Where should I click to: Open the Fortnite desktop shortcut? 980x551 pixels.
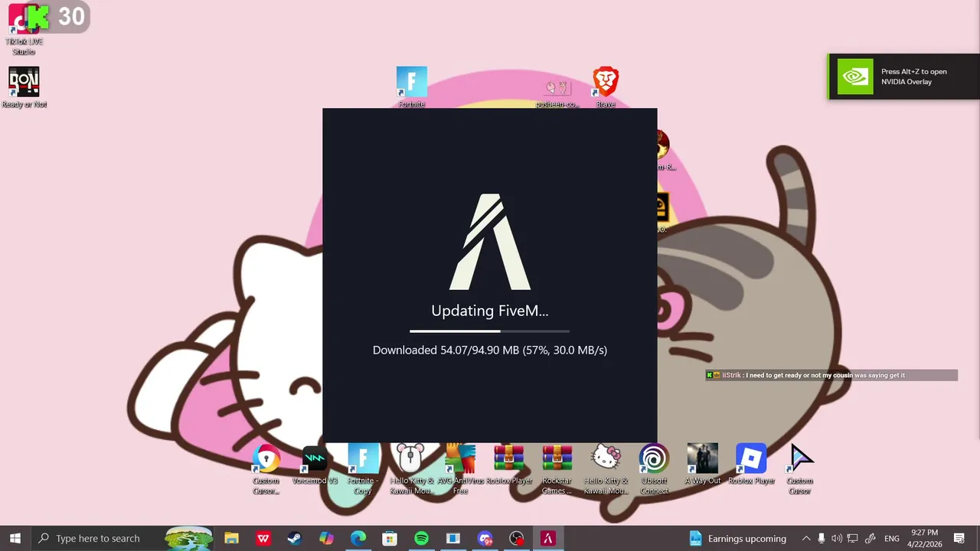pos(412,86)
